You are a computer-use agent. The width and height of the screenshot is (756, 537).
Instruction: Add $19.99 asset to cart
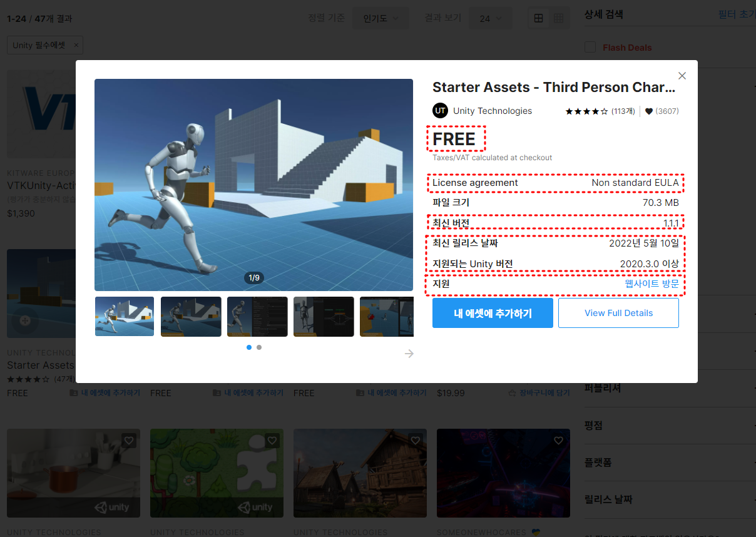point(540,393)
